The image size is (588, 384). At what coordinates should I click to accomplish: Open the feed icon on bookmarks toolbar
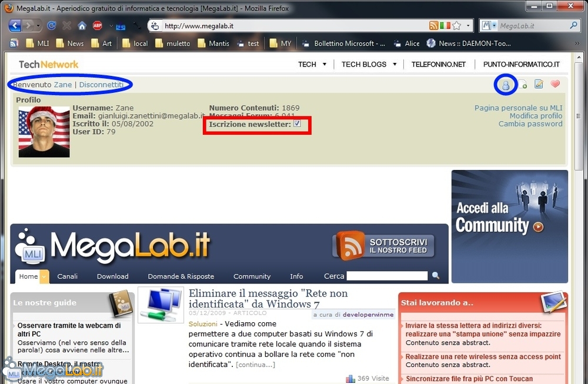point(14,43)
